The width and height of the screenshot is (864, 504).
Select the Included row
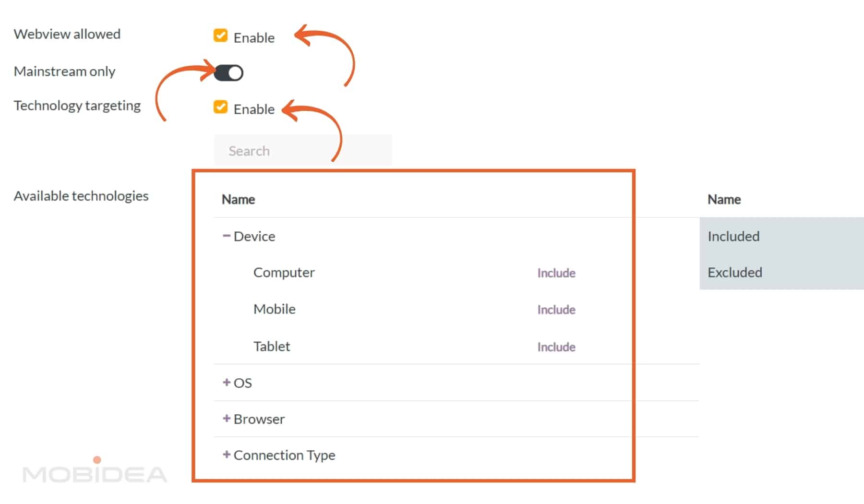point(733,236)
